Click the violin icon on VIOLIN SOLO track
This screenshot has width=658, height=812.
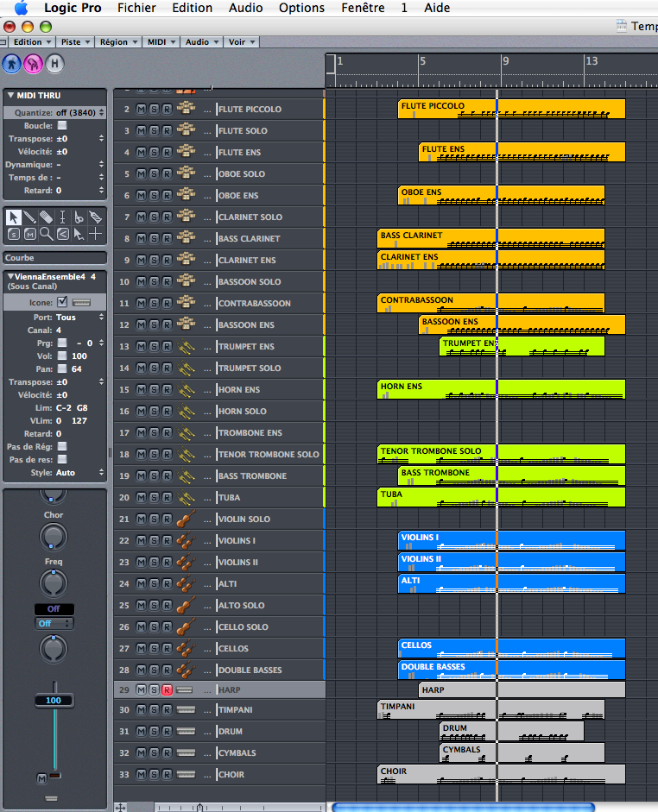[186, 519]
